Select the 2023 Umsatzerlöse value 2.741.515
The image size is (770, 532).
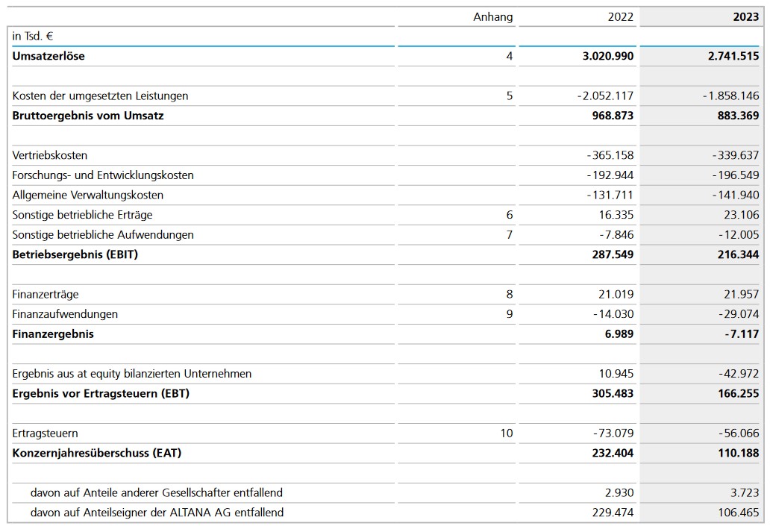pos(733,56)
